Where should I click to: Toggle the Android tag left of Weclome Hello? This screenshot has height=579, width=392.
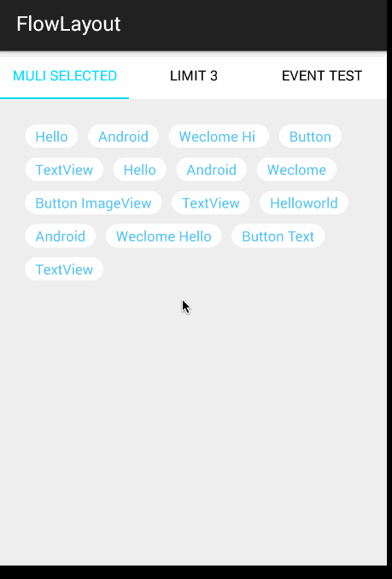(x=60, y=236)
